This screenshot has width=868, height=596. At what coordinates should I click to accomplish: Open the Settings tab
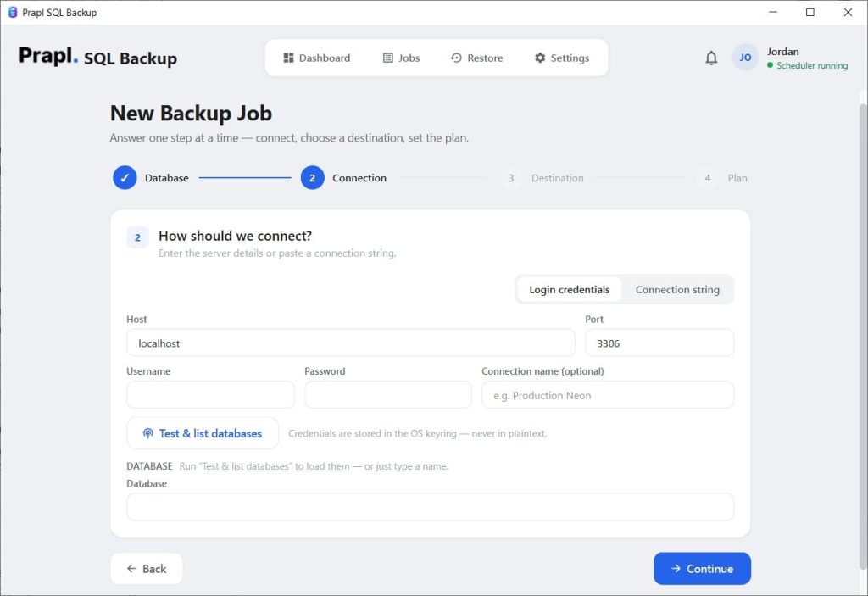562,58
